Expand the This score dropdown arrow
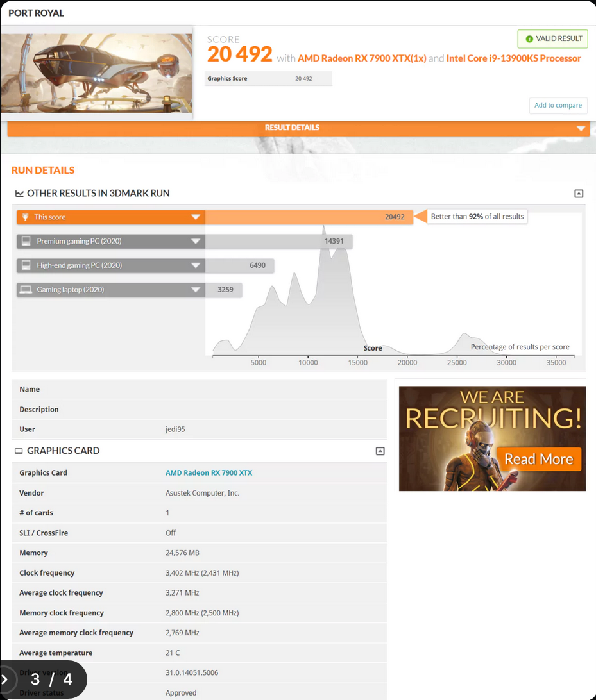This screenshot has height=700, width=596. [195, 217]
